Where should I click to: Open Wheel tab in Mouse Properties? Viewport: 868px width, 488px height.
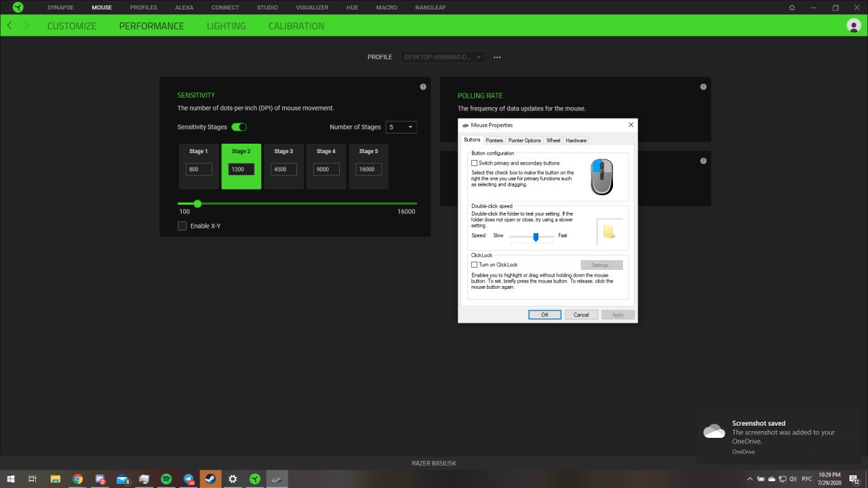[553, 140]
